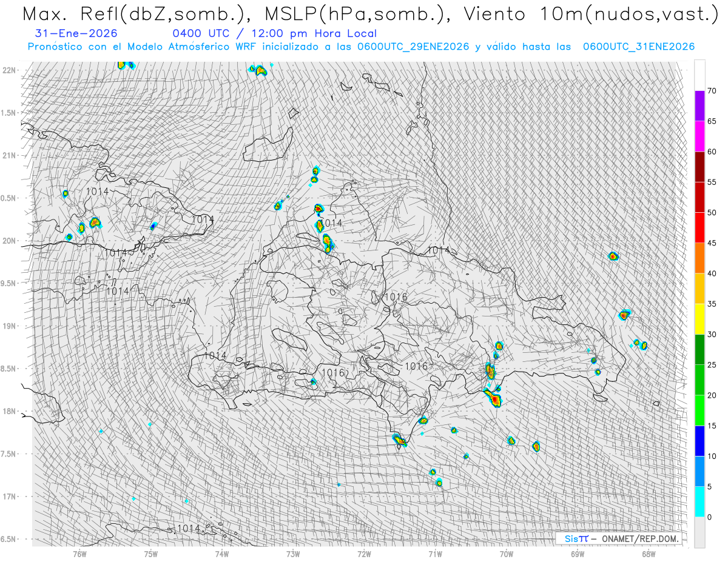The image size is (728, 562).
Task: Click the cyan 0–5 dBZ color swatch
Action: pyautogui.click(x=699, y=502)
